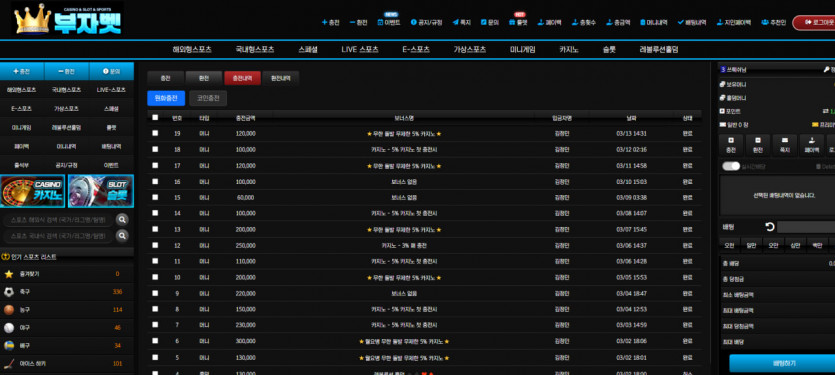Image resolution: width=835 pixels, height=375 pixels.
Task: Click the first sports search magnifier button
Action: point(122,219)
